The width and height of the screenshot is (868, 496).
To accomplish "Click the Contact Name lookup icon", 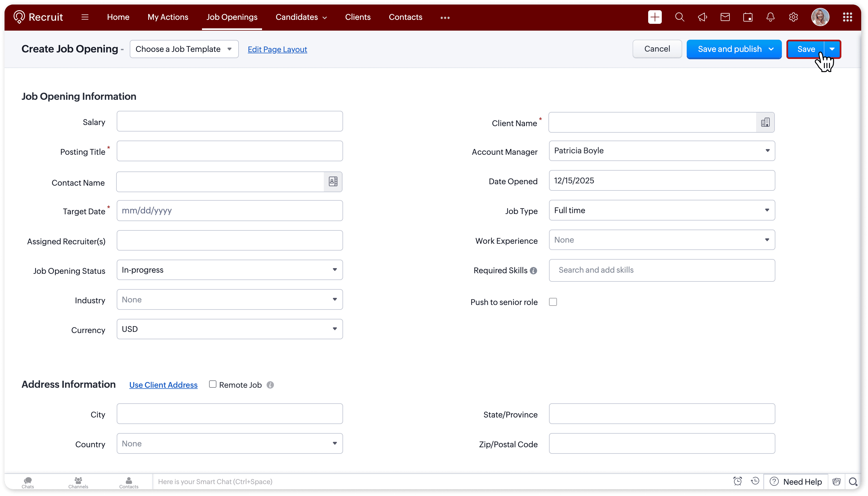I will pyautogui.click(x=333, y=182).
